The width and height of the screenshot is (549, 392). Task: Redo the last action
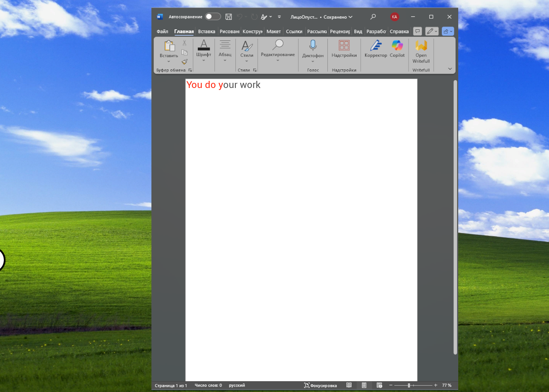(x=254, y=17)
